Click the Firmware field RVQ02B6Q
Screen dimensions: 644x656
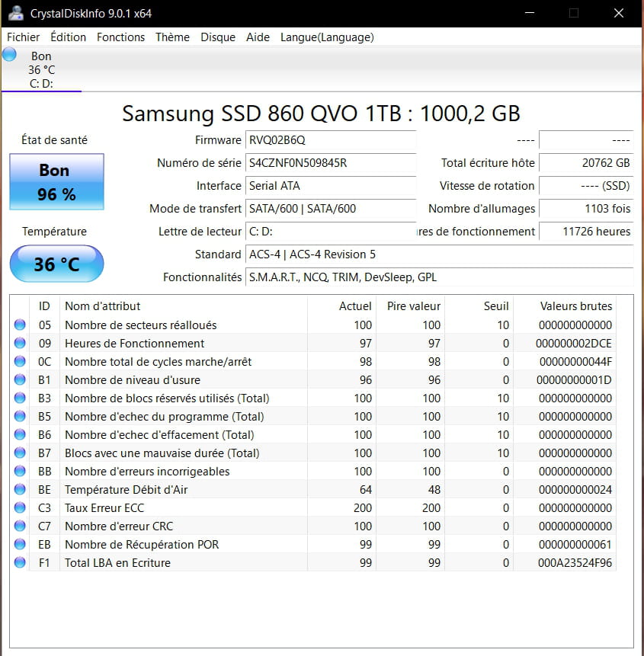(331, 139)
